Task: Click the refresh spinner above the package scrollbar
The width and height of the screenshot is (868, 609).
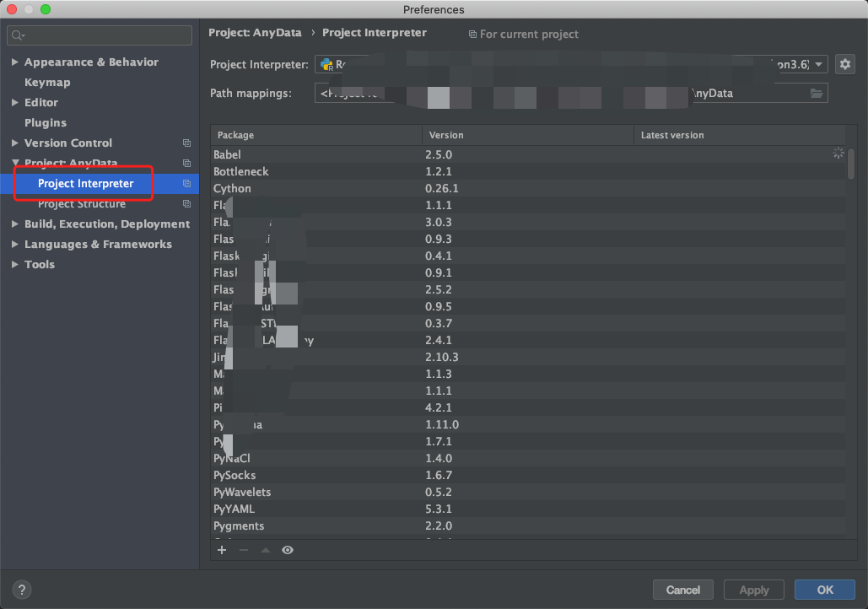Action: pyautogui.click(x=838, y=153)
